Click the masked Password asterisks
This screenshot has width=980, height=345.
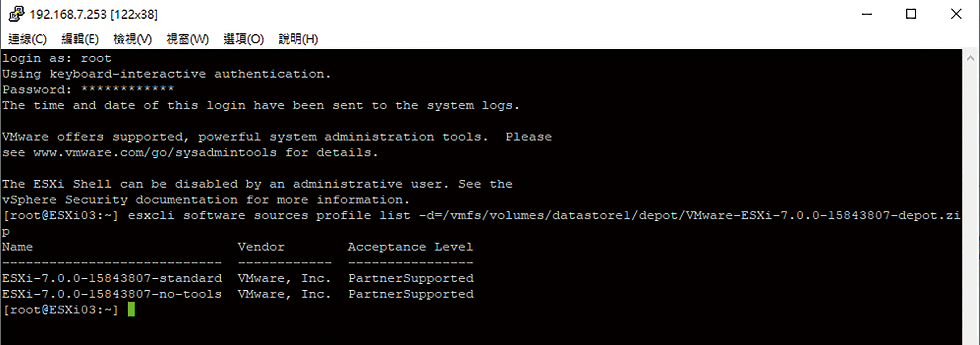pyautogui.click(x=127, y=89)
